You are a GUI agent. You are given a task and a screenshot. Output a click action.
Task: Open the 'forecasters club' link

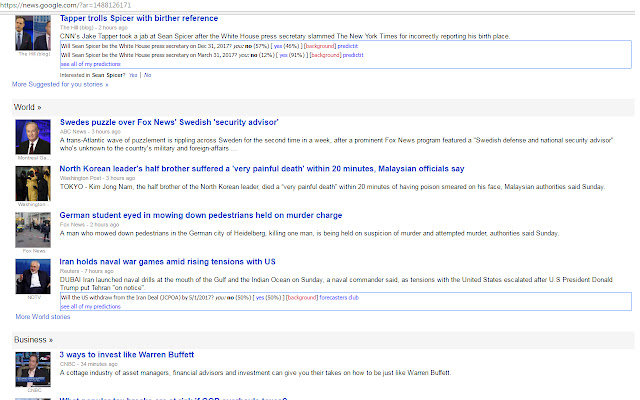[x=339, y=298]
